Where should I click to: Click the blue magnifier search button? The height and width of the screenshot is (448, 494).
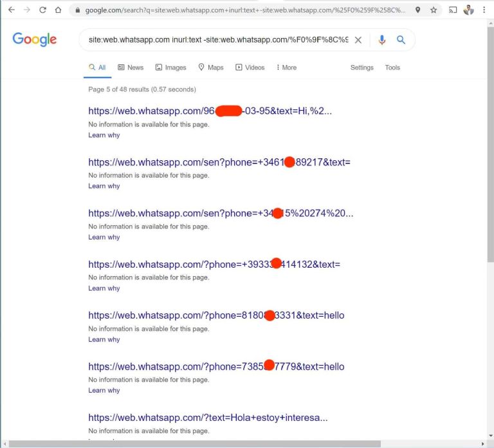click(401, 40)
